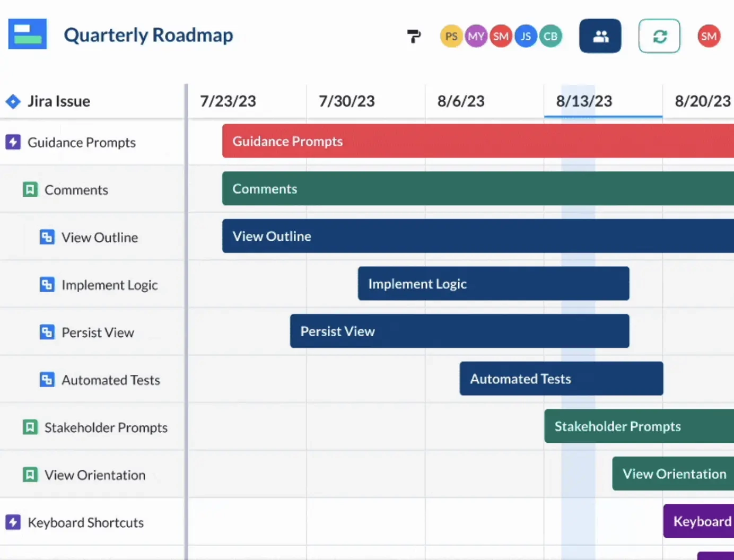This screenshot has height=560, width=734.
Task: Click the Jira diamond icon in the header column
Action: click(x=13, y=101)
